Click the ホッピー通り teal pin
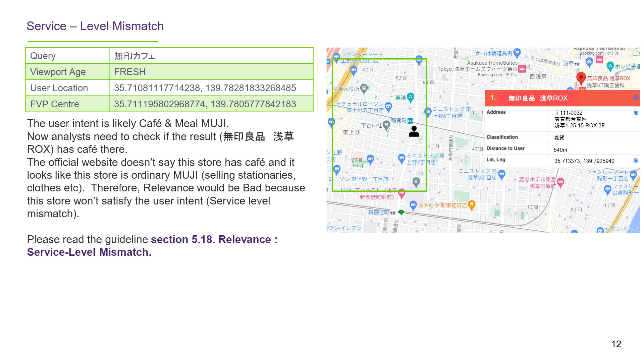This screenshot has width=644, height=362. pos(610,66)
